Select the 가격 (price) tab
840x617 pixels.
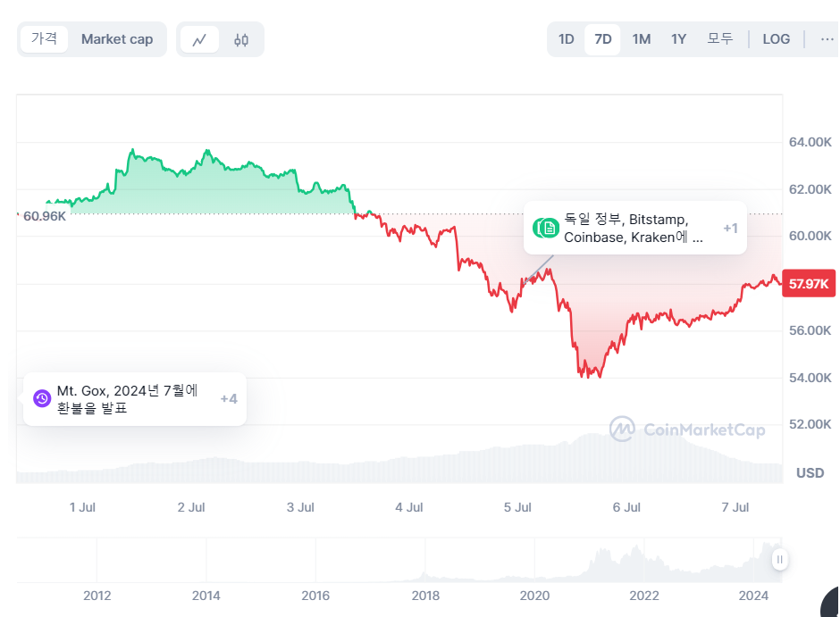(x=44, y=39)
